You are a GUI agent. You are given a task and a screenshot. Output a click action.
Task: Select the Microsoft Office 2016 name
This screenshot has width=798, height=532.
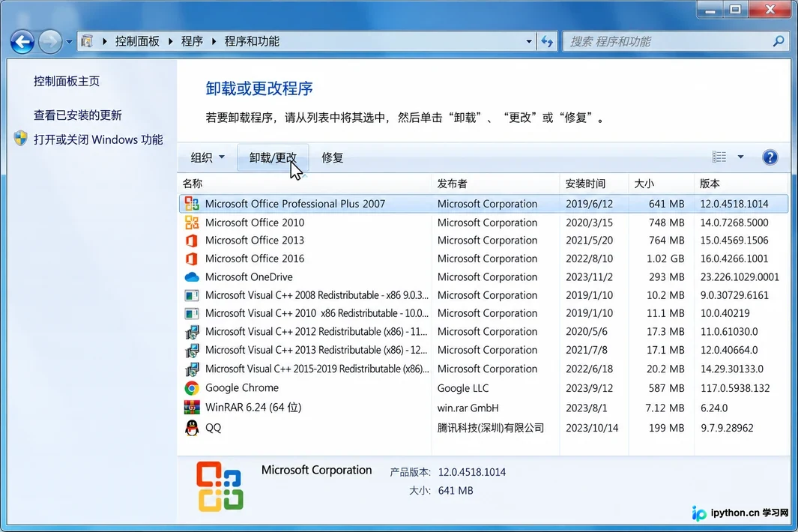point(255,259)
